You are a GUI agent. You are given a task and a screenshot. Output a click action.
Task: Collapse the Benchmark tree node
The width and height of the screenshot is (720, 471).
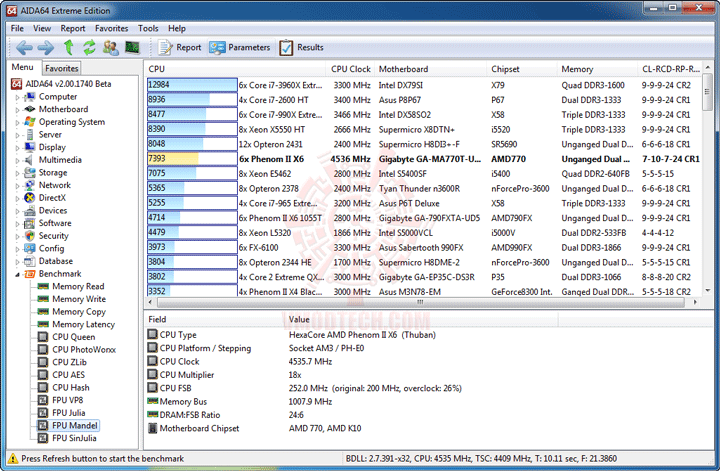(x=17, y=275)
